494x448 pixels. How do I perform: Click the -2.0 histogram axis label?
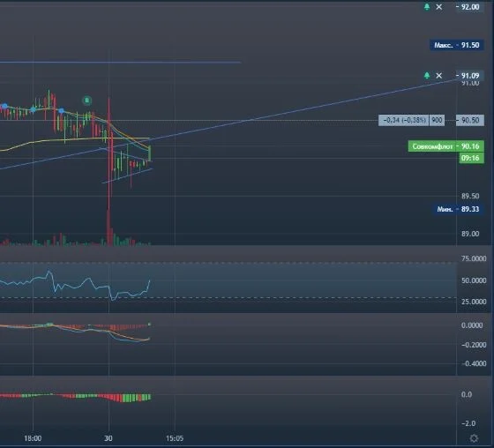[468, 423]
